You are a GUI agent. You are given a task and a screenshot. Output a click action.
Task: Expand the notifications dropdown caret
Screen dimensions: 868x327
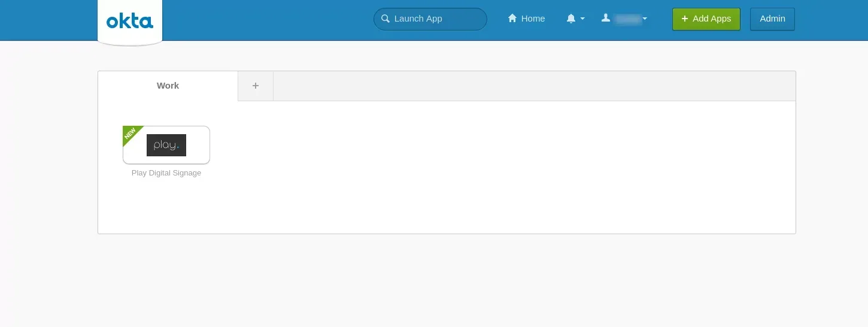tap(582, 19)
